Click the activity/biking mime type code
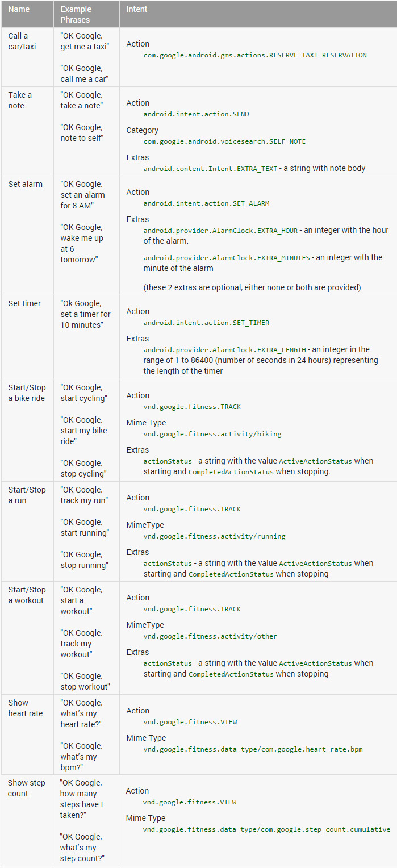This screenshot has width=397, height=868. pos(212,434)
